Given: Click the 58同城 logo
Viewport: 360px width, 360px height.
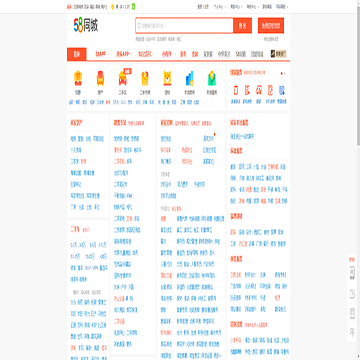Looking at the screenshot, I should pyautogui.click(x=86, y=26).
